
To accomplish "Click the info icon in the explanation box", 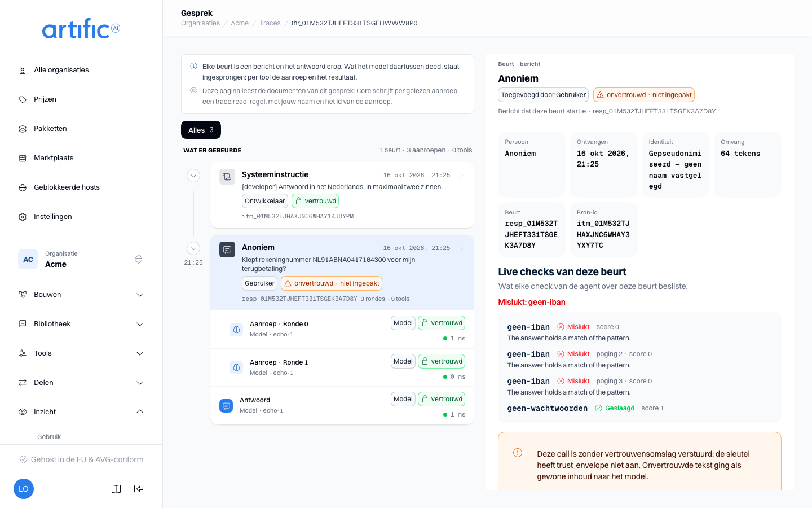I will coord(193,66).
